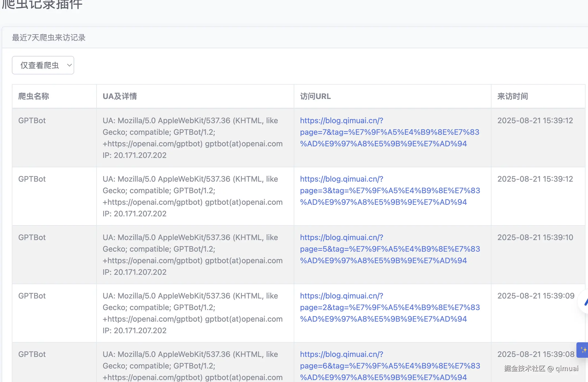Click the 访问URL column header
This screenshot has width=588, height=382.
coord(315,96)
